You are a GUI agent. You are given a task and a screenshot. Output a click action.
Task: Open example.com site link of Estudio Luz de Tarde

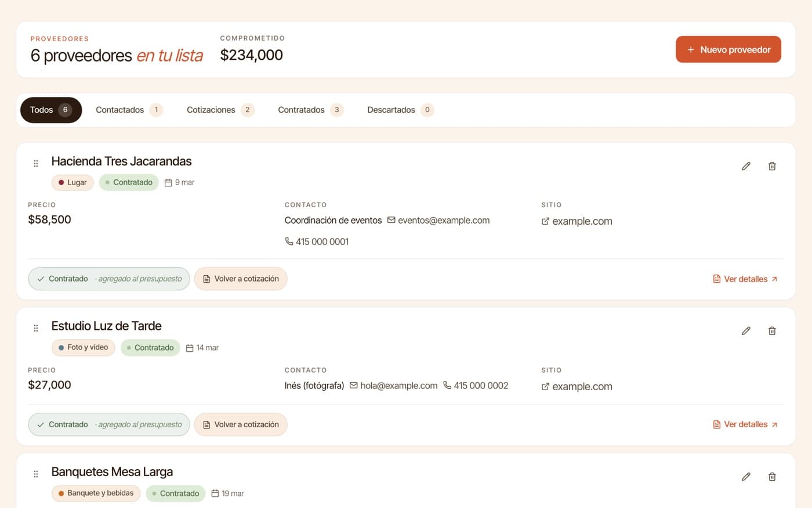pyautogui.click(x=577, y=387)
